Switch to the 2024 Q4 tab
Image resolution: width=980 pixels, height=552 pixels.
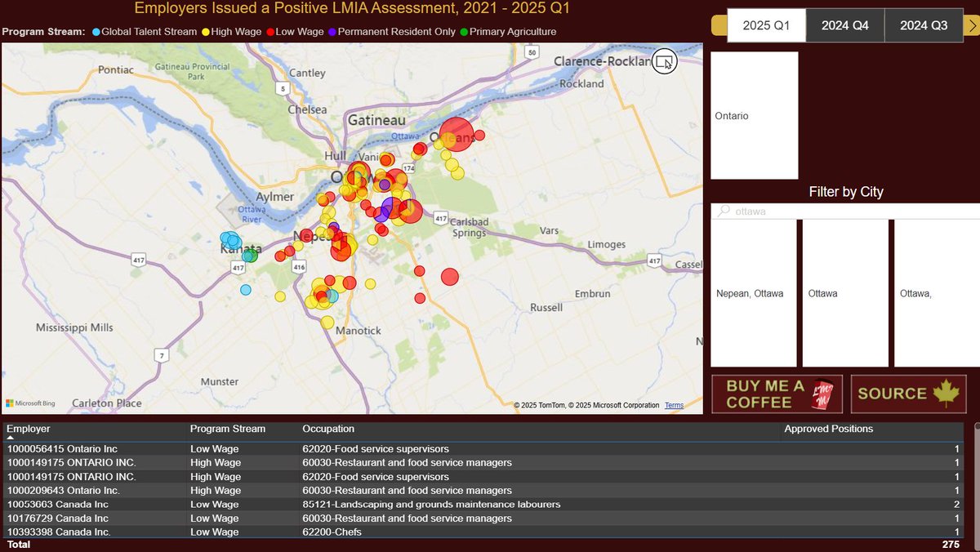(845, 25)
